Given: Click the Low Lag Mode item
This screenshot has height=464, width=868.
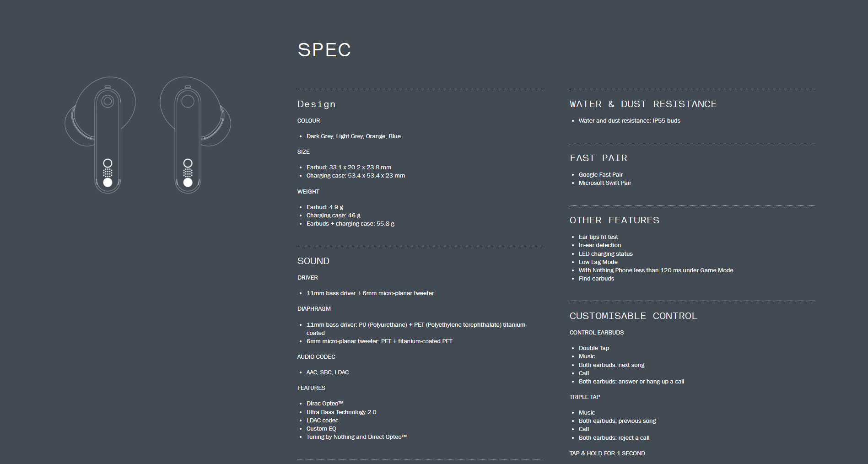Looking at the screenshot, I should tap(598, 262).
